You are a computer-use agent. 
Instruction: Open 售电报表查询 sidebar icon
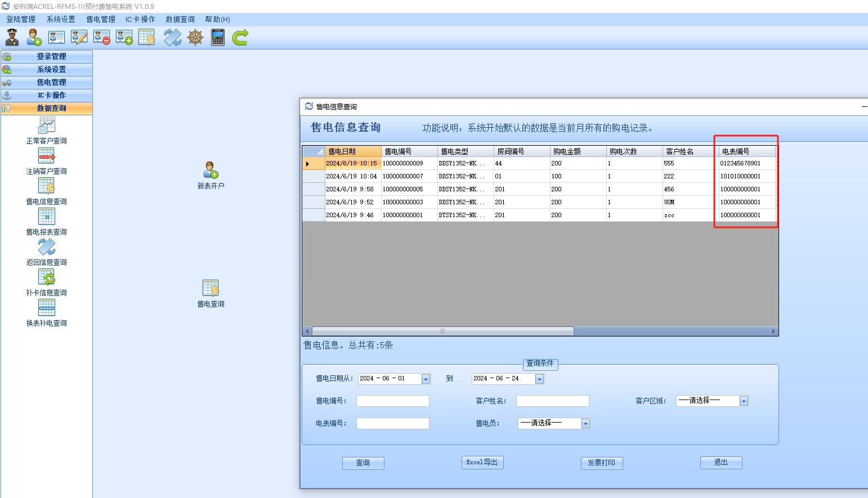coord(47,216)
